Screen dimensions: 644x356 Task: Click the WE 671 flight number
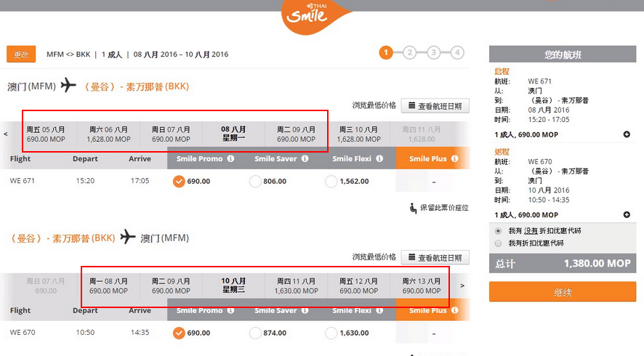[x=23, y=181]
